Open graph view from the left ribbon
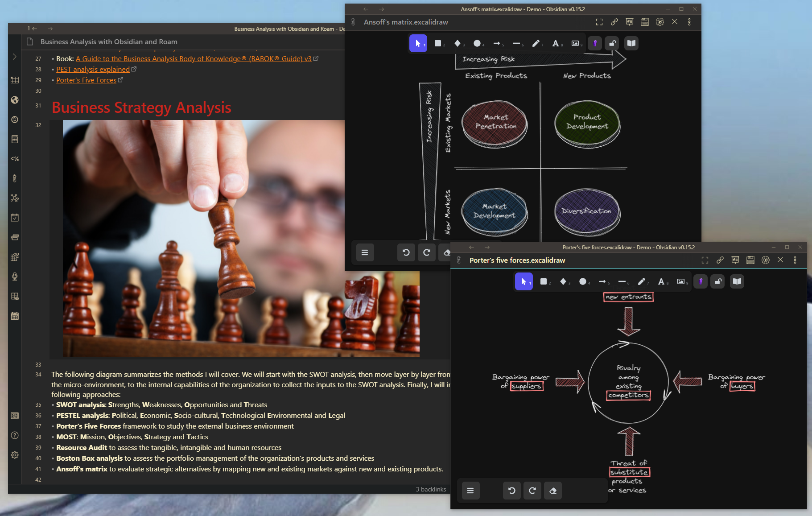Viewport: 812px width, 516px height. tap(15, 198)
